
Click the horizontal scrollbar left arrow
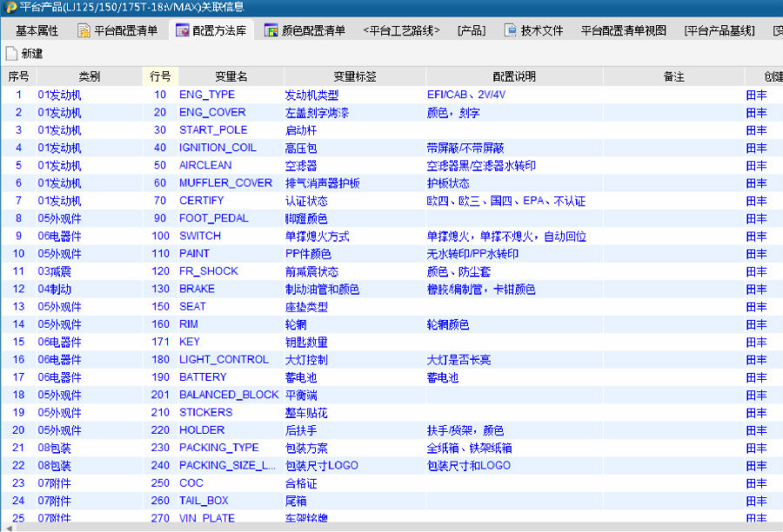coord(9,528)
